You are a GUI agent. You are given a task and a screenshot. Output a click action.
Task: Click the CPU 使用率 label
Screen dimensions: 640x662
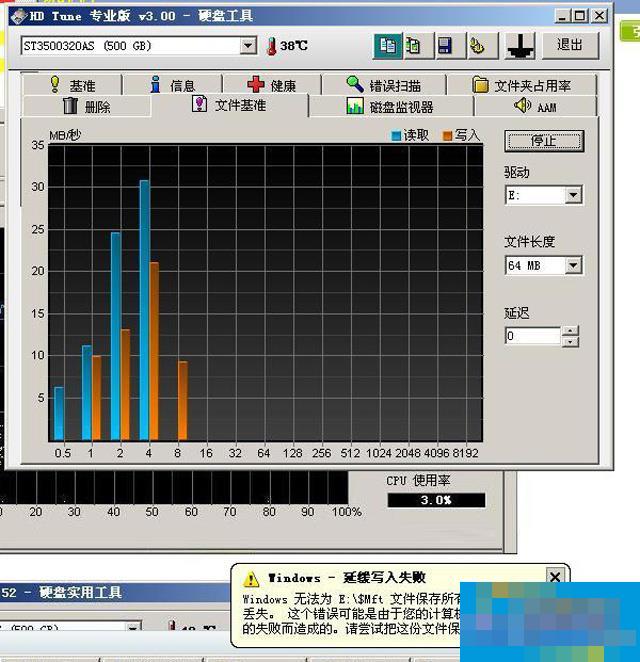click(x=418, y=480)
